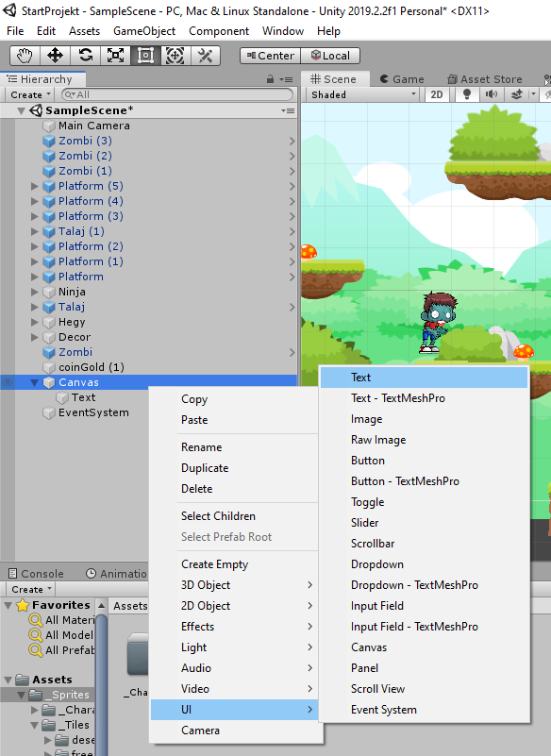This screenshot has width=551, height=756.
Task: Select the combined Transform tool
Action: [x=175, y=56]
